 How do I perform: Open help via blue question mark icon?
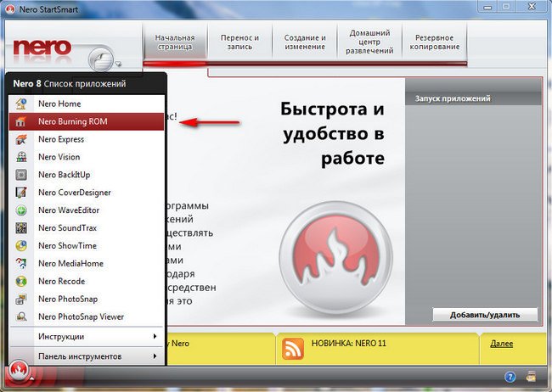point(510,377)
